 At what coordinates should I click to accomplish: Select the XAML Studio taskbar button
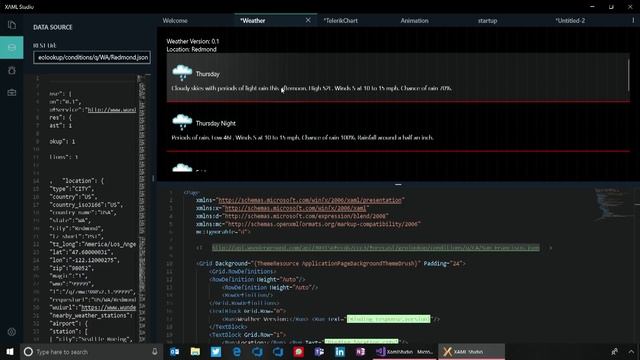point(471,351)
